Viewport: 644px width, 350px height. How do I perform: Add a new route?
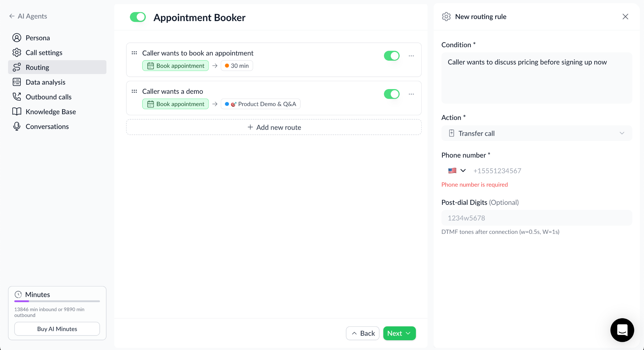click(274, 127)
